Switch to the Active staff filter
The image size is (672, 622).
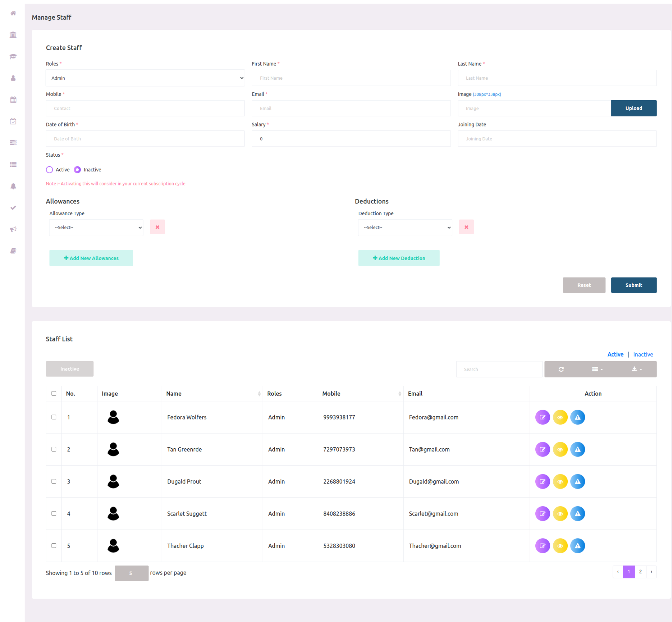point(615,354)
